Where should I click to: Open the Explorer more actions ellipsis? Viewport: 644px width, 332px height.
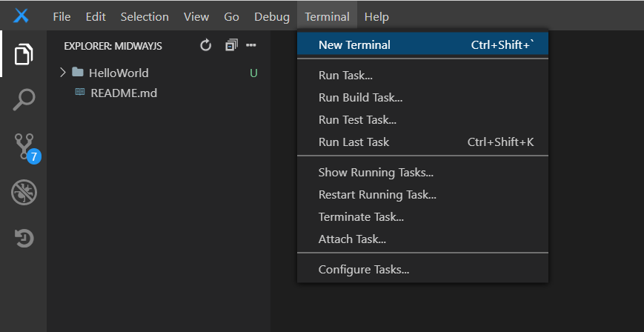(250, 46)
